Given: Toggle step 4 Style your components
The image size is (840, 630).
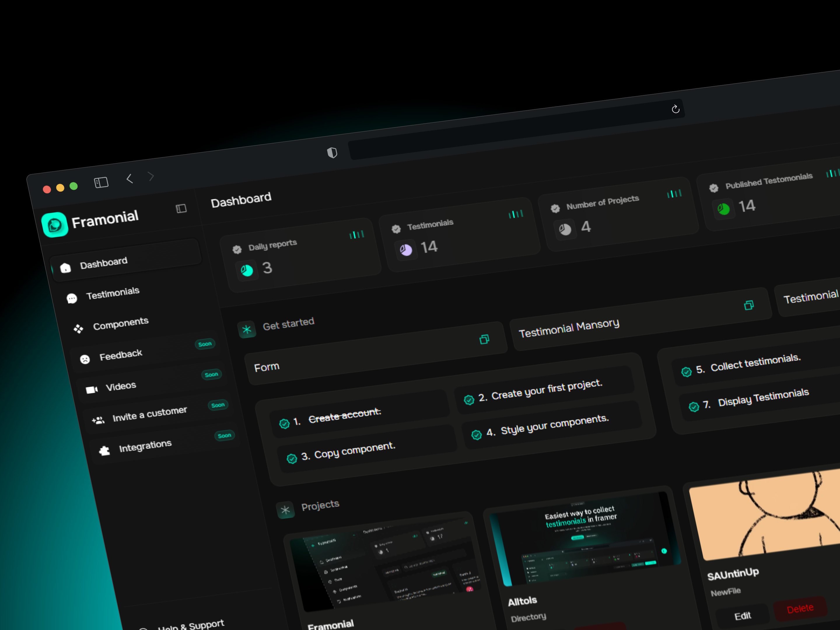Looking at the screenshot, I should point(477,435).
